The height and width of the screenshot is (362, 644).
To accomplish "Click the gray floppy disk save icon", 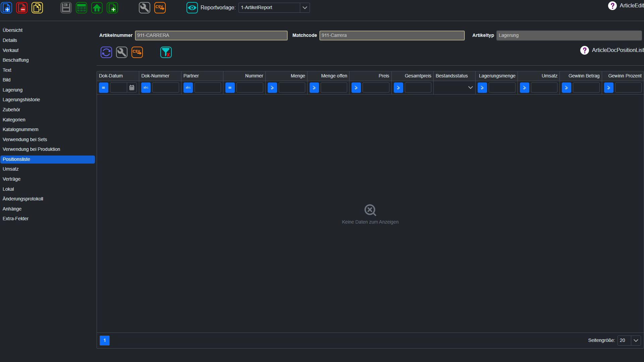I will pos(66,7).
